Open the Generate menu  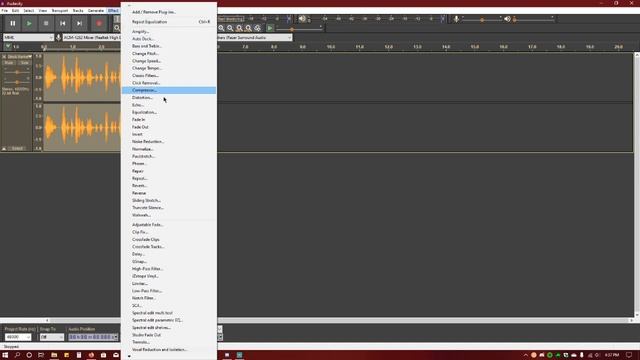click(96, 11)
